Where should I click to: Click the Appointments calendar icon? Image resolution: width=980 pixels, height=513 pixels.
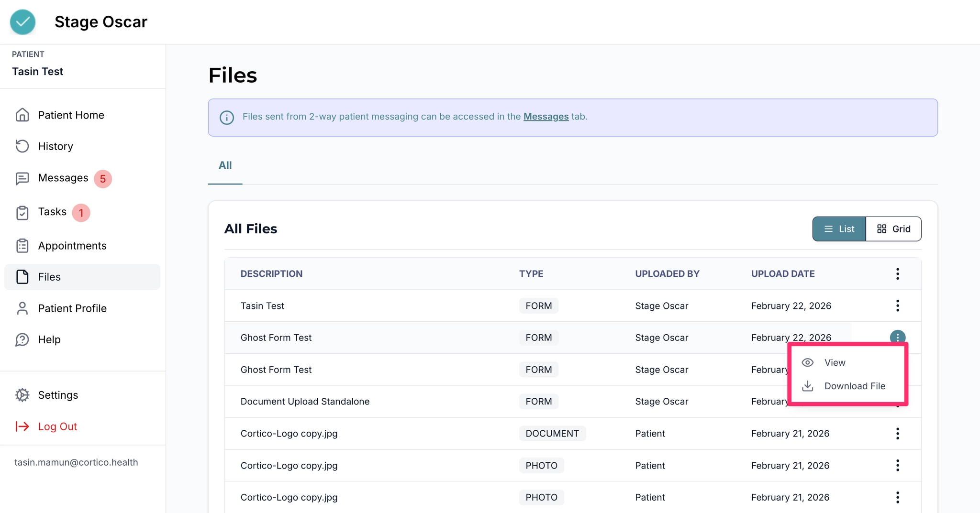coord(22,246)
